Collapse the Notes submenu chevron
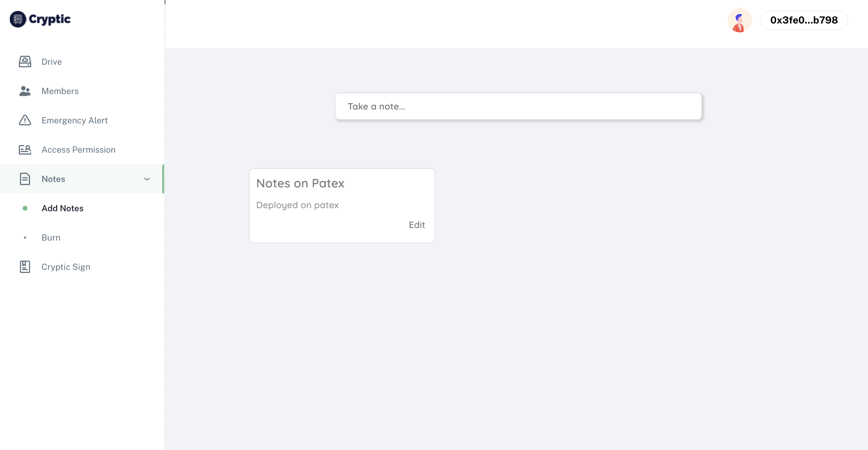868x450 pixels. coord(147,179)
